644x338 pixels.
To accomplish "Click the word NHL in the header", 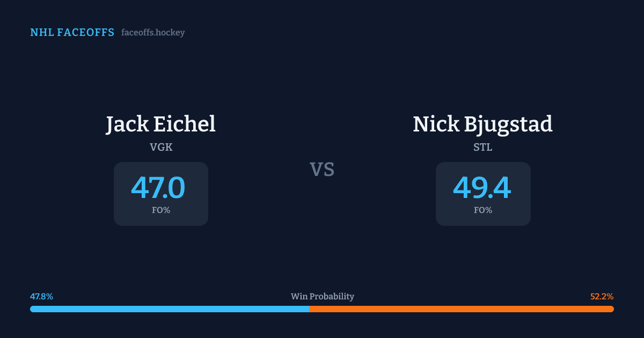I will pos(41,33).
